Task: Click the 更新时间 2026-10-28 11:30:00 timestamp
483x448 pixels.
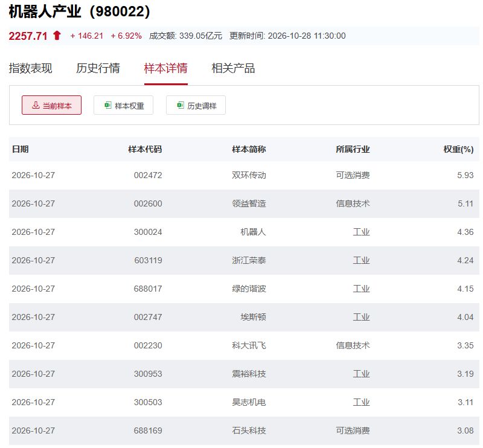Action: pos(287,36)
